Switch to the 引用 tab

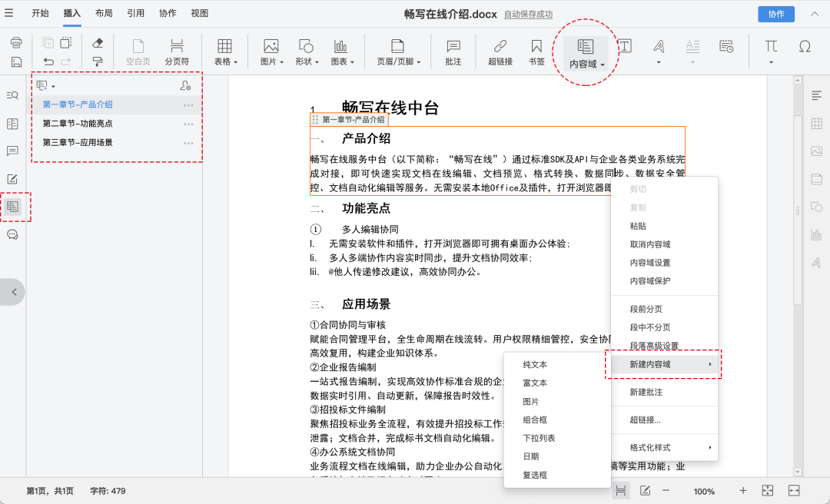(x=135, y=13)
